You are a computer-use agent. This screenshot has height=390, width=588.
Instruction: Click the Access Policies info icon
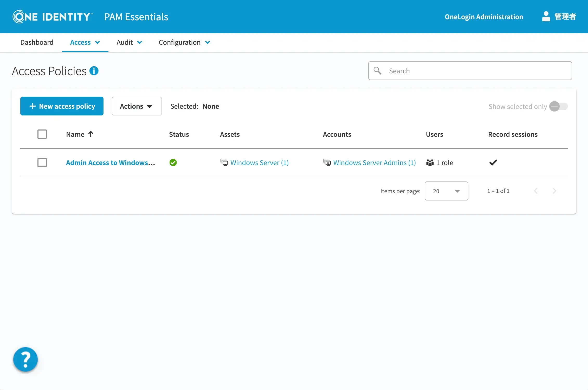coord(94,71)
